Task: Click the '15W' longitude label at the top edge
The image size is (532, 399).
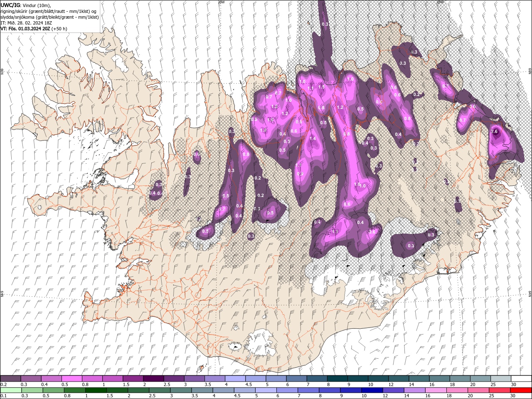Action: [440, 2]
